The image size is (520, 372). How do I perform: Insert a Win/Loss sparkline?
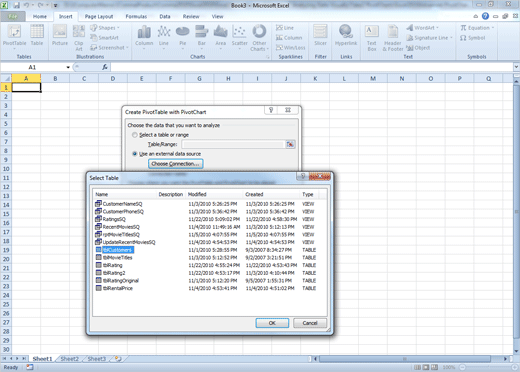point(291,48)
